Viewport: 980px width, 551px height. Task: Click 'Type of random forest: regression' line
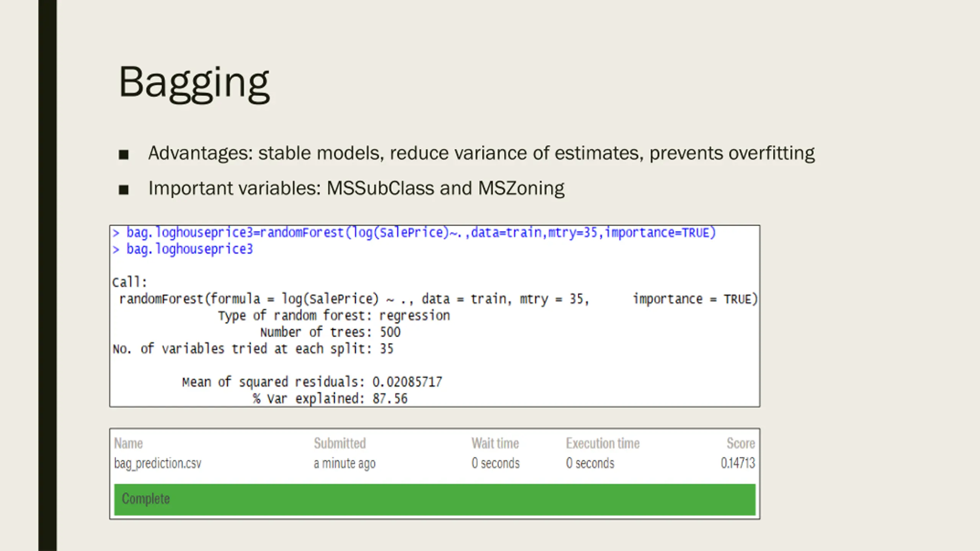coord(334,316)
